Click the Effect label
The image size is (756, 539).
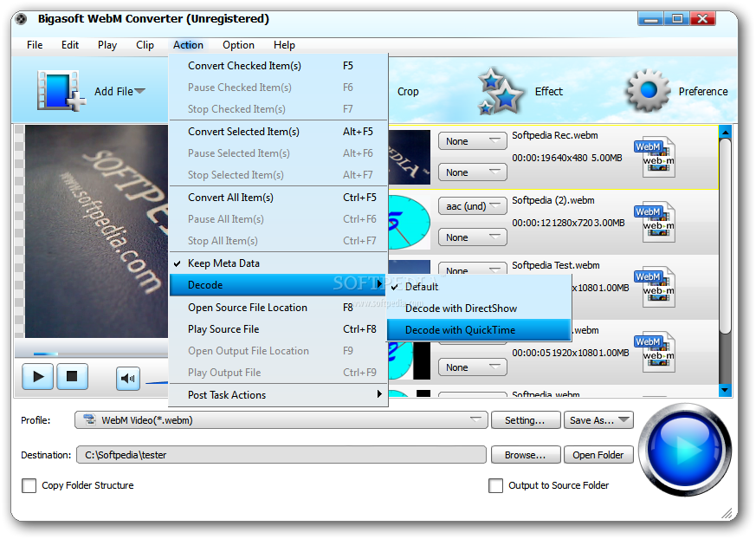549,91
